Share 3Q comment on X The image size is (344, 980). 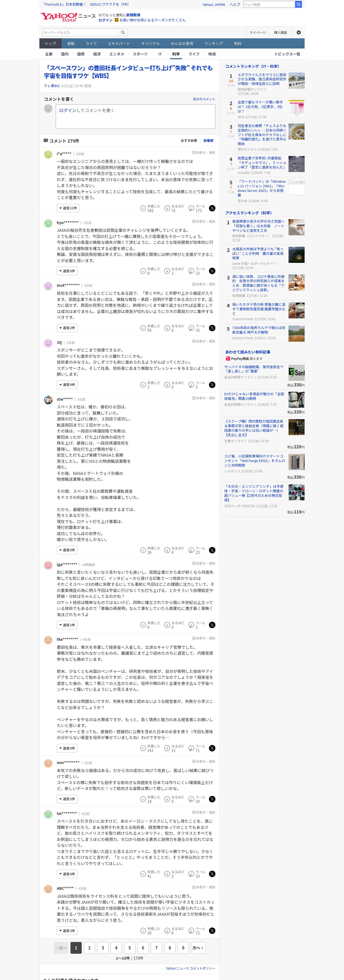click(212, 385)
